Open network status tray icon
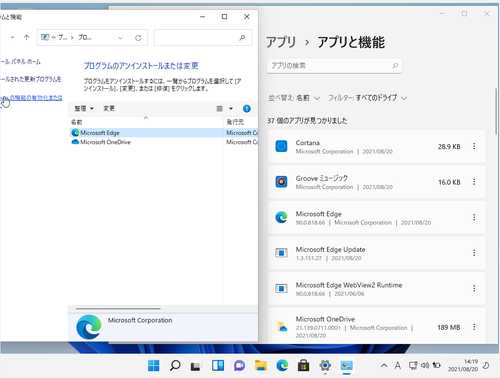Viewport: 500px width, 378px height. (x=413, y=366)
